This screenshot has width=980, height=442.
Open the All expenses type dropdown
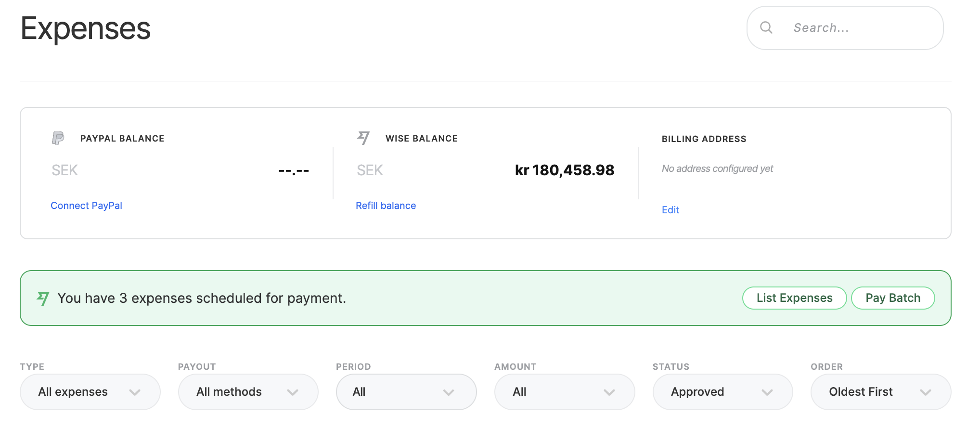coord(90,392)
